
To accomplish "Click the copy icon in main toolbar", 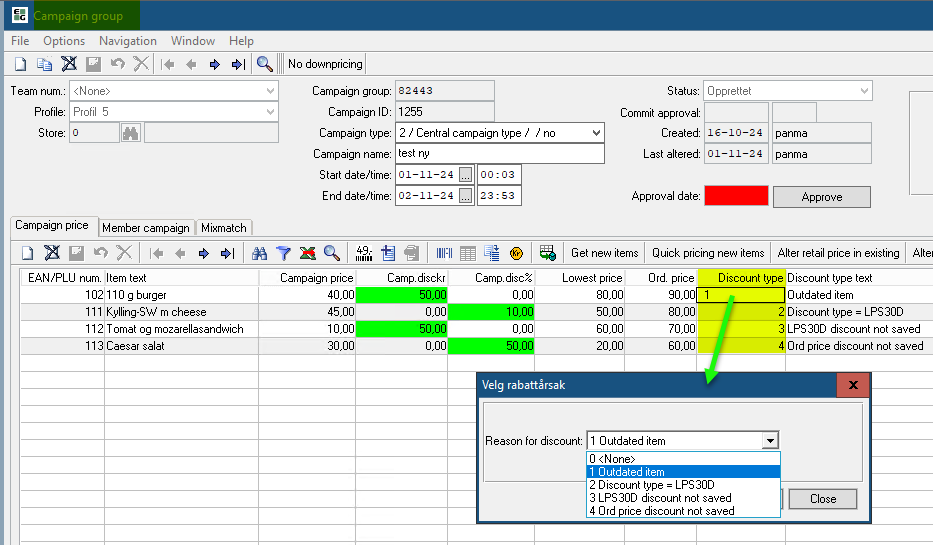I will click(x=44, y=64).
